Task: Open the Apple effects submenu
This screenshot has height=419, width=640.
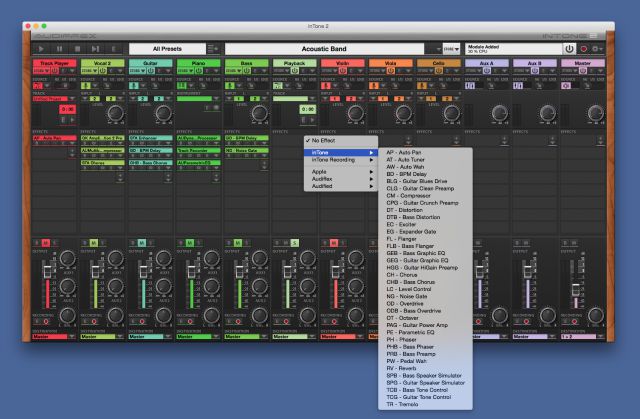Action: (340, 172)
